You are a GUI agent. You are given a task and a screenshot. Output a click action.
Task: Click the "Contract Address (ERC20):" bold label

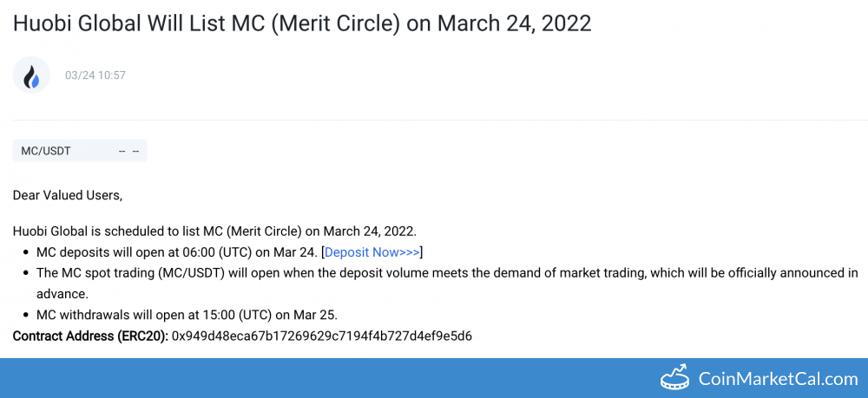[90, 336]
